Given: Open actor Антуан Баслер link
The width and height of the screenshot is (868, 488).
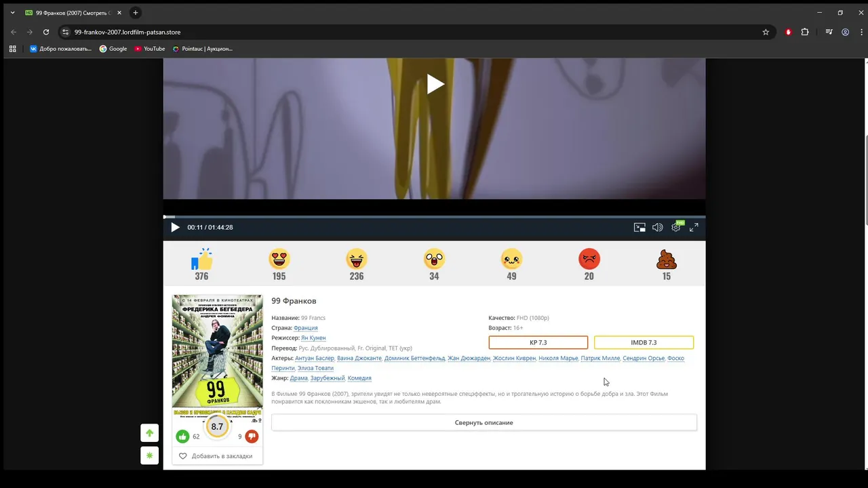Looking at the screenshot, I should (x=315, y=359).
